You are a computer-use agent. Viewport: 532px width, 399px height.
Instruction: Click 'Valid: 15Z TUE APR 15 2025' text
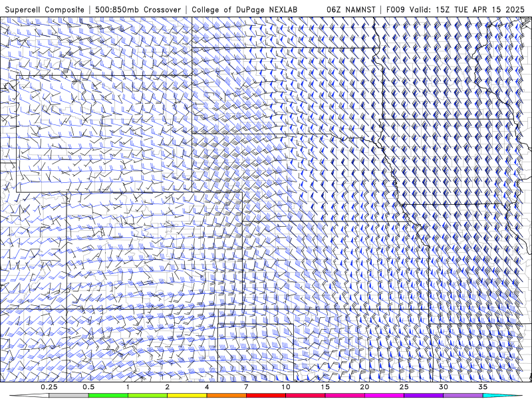click(467, 9)
